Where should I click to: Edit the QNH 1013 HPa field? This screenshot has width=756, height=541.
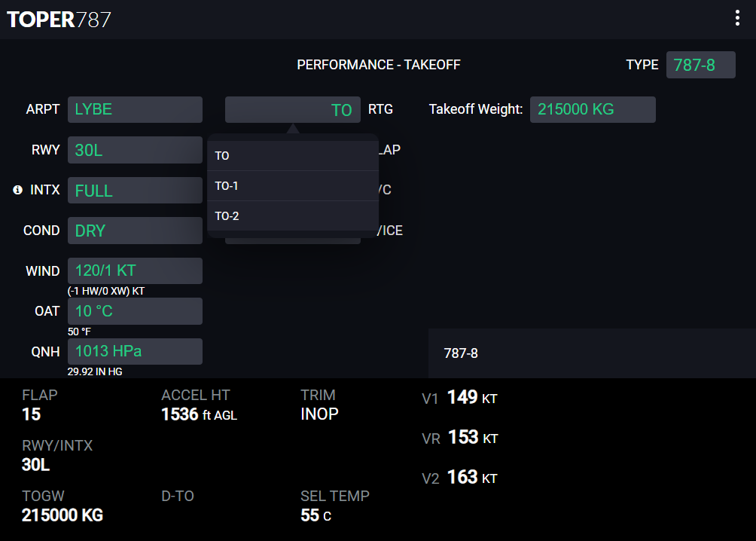point(135,351)
